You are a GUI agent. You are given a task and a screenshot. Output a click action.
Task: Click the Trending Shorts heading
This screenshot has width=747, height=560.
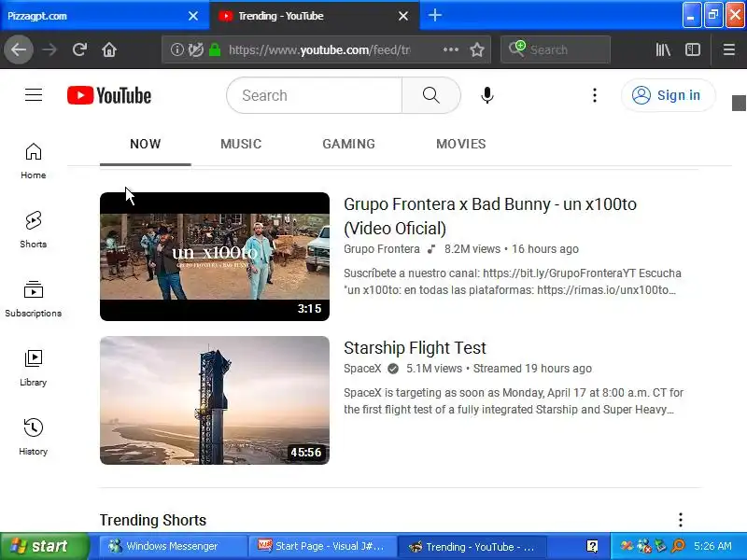153,520
